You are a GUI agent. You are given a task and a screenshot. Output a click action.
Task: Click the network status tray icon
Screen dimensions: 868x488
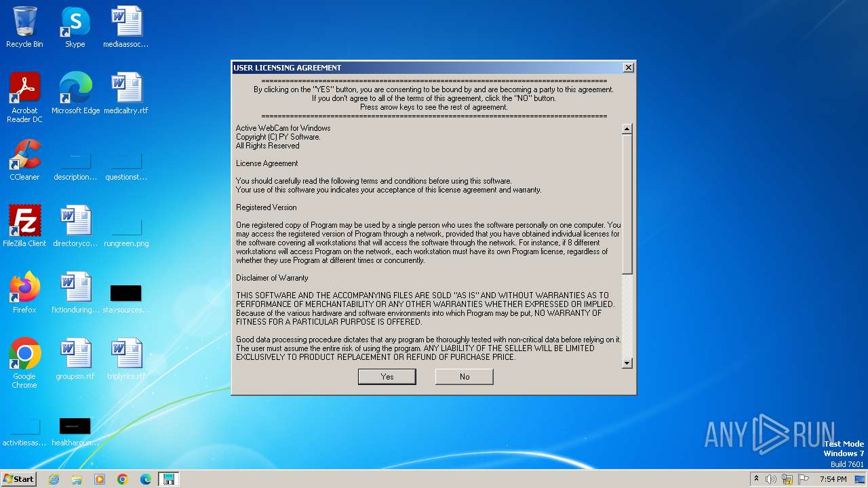coord(787,479)
